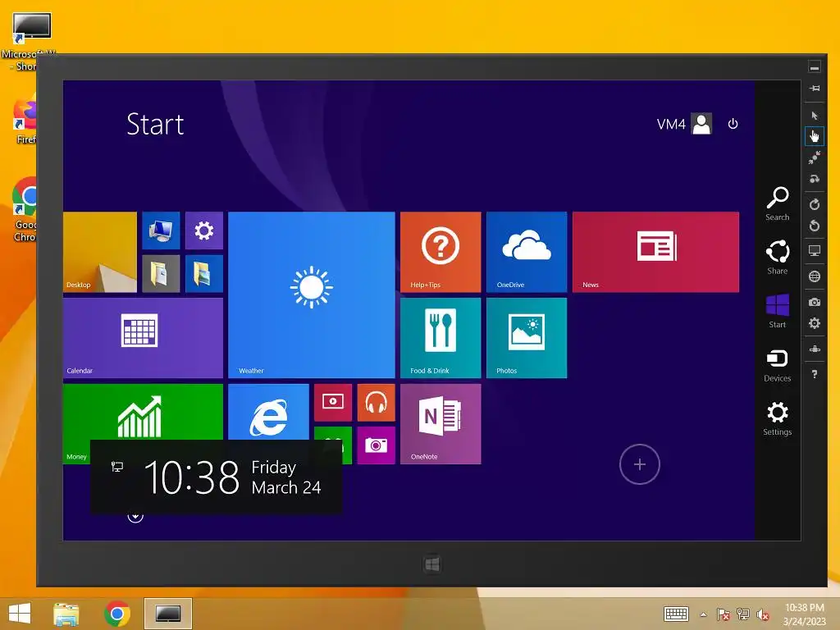
Task: Click the simulator's Windows hardware button
Action: coord(432,564)
